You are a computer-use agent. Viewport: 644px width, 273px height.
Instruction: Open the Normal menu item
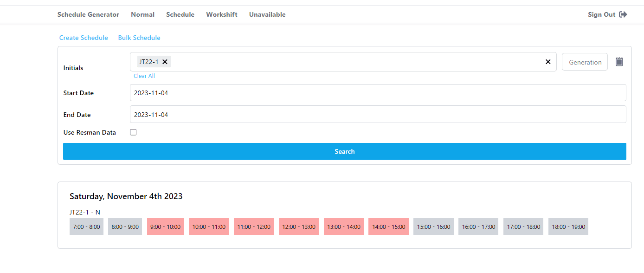coord(142,14)
